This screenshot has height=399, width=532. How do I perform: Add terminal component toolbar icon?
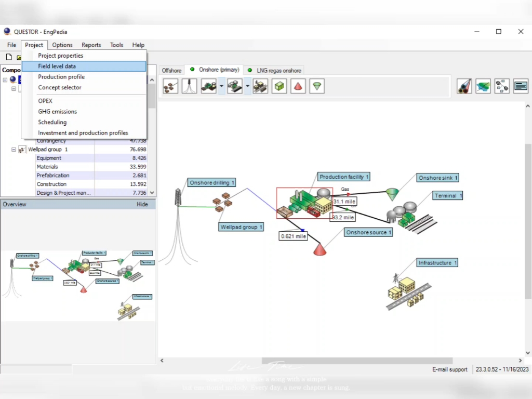235,86
